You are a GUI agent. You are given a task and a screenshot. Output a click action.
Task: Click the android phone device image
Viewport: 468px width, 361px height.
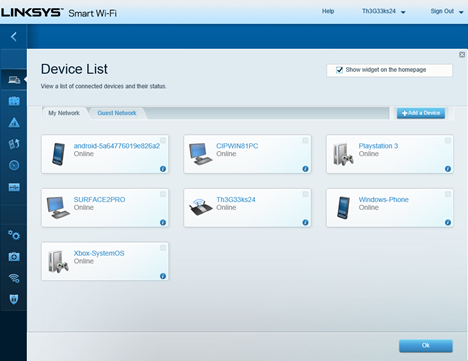(x=58, y=154)
